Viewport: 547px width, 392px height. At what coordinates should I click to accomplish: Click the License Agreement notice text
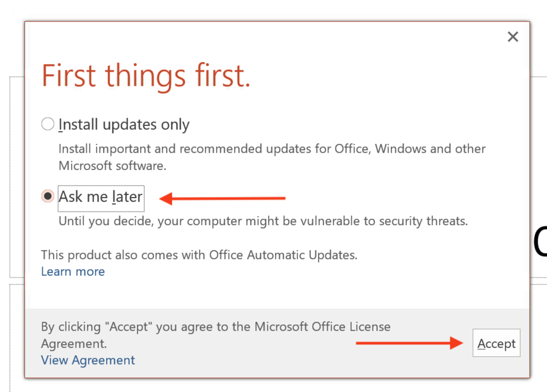[216, 334]
